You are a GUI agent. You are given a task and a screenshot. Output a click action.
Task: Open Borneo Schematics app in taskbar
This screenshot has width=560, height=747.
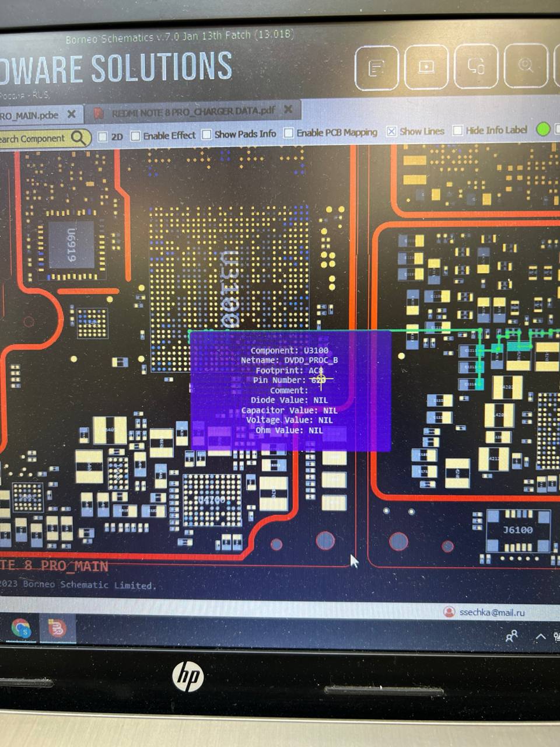pyautogui.click(x=57, y=629)
